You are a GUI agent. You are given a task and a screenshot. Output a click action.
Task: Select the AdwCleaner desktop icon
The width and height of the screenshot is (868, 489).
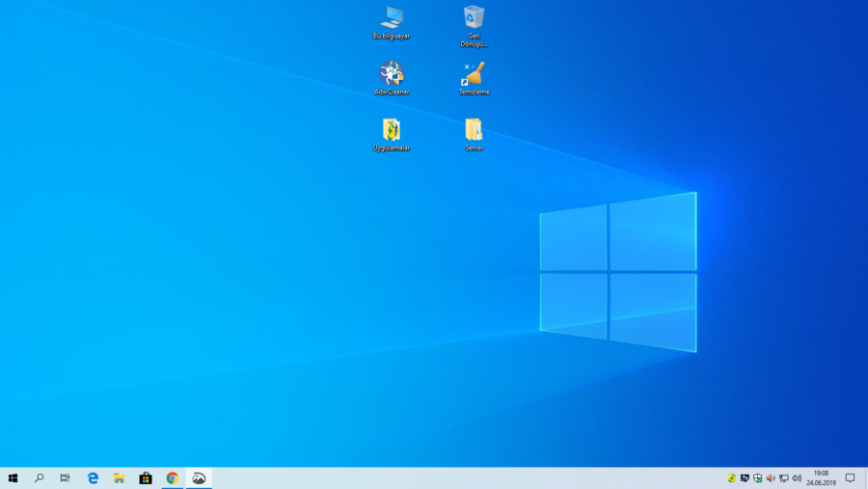coord(392,78)
